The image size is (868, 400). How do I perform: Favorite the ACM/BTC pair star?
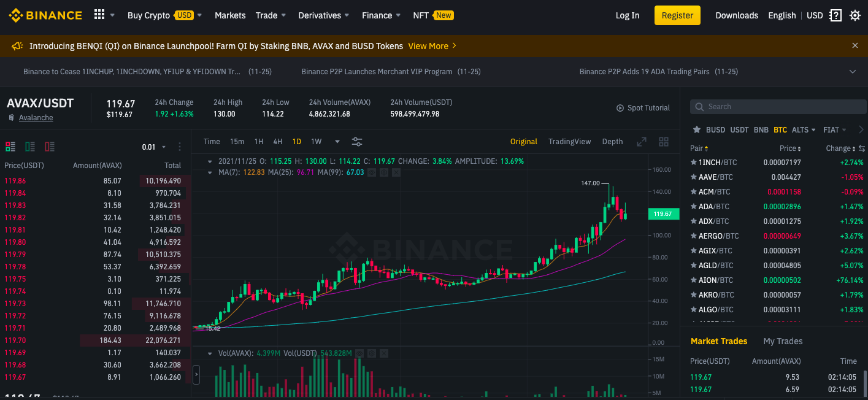[694, 192]
